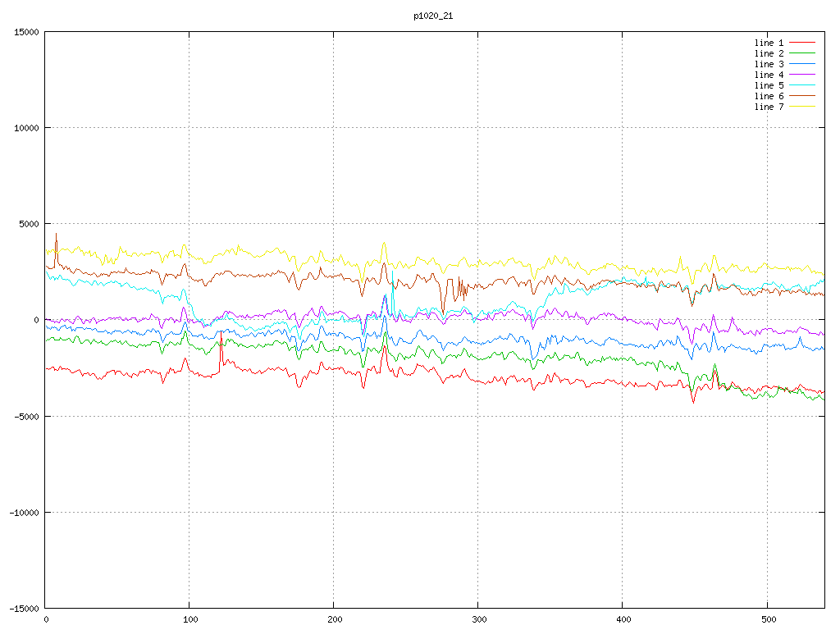Select the 'line 3' legend label
The width and height of the screenshot is (840, 630).
769,64
